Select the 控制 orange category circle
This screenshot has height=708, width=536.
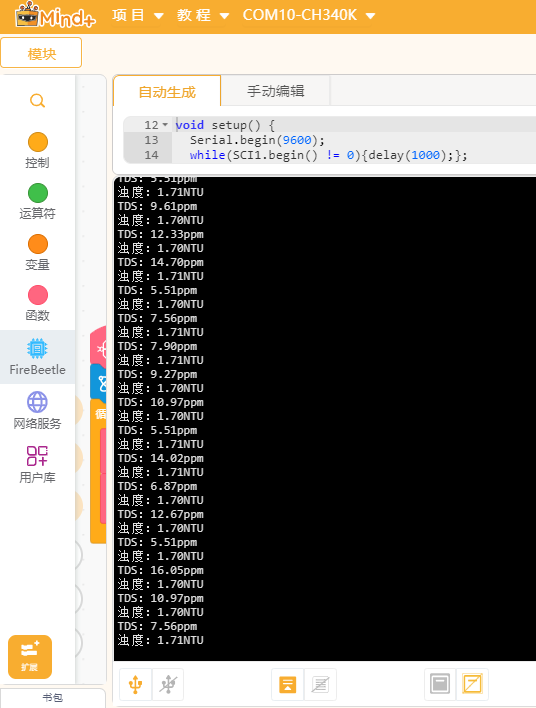38,142
